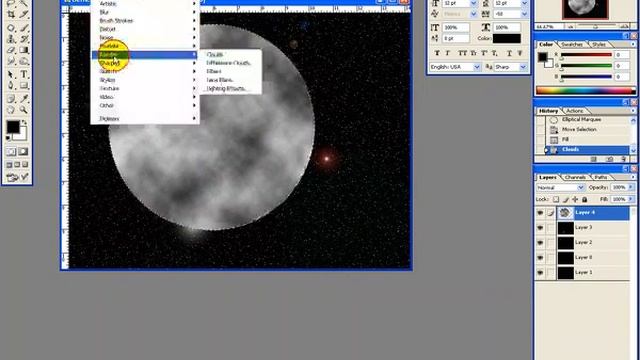Select the Notes tool
640x360 pixels.
(x=11, y=99)
